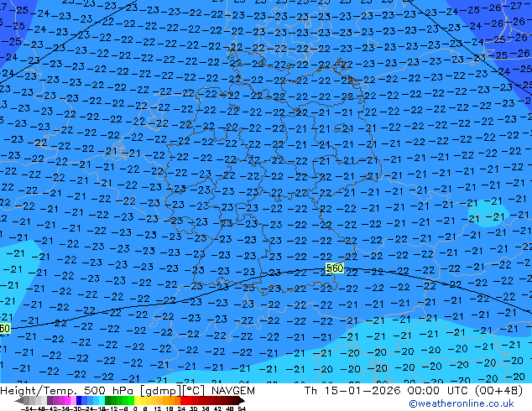Click the left gray arrow end of the color scale
532x411 pixels.
point(19,400)
